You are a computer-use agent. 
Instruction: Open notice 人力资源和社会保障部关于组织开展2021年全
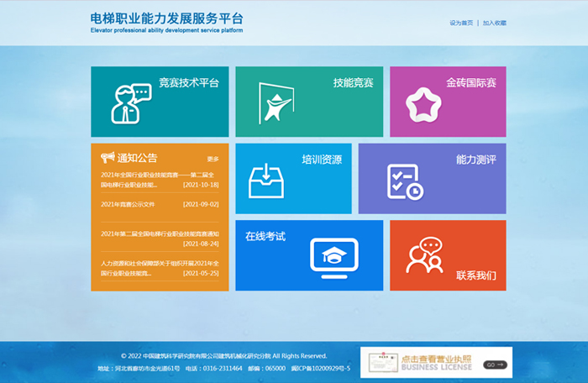160,264
